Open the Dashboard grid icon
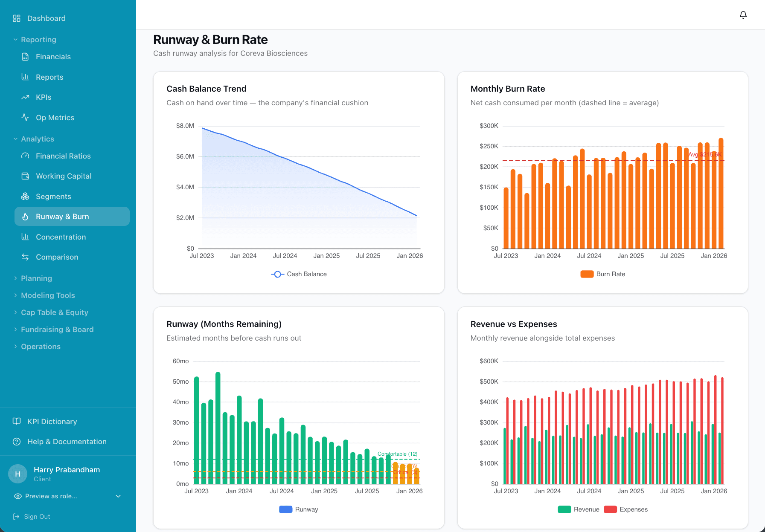 point(17,18)
